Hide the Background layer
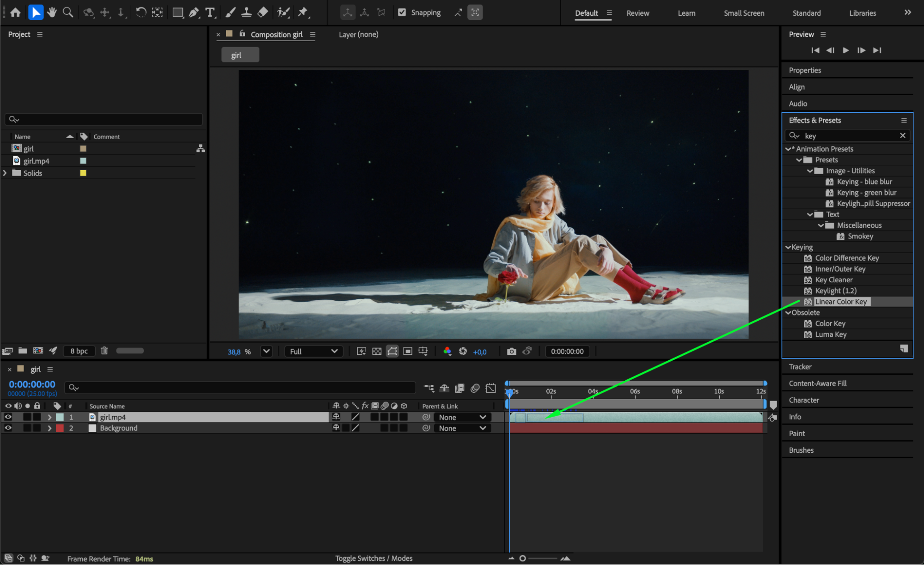 click(x=8, y=428)
